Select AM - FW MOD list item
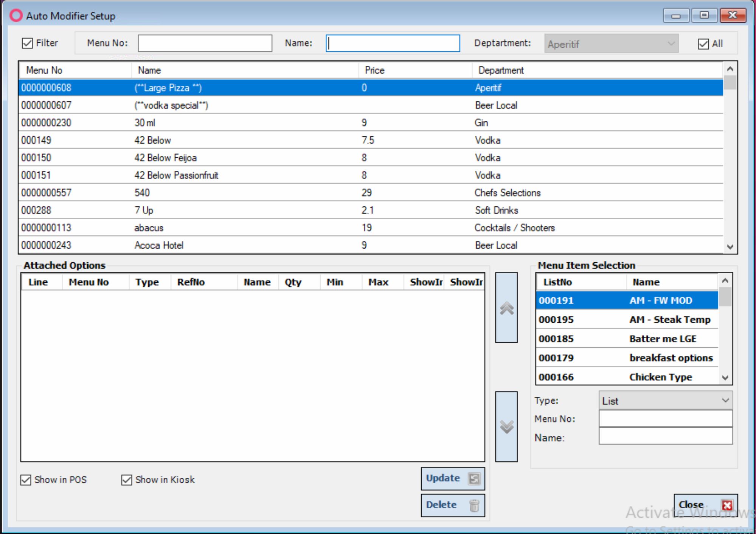The width and height of the screenshot is (756, 534). pyautogui.click(x=627, y=300)
